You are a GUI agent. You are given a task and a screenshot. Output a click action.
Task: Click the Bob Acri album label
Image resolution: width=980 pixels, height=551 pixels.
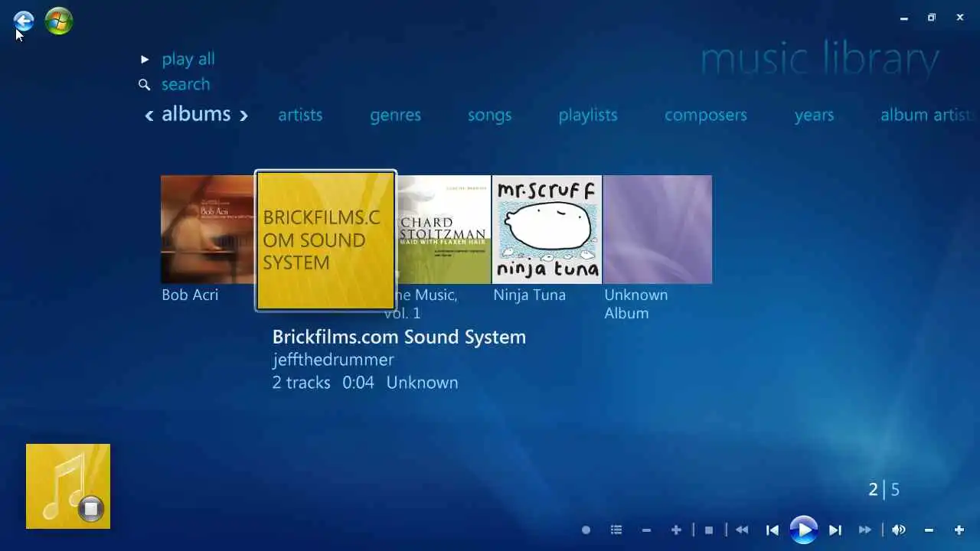[190, 295]
